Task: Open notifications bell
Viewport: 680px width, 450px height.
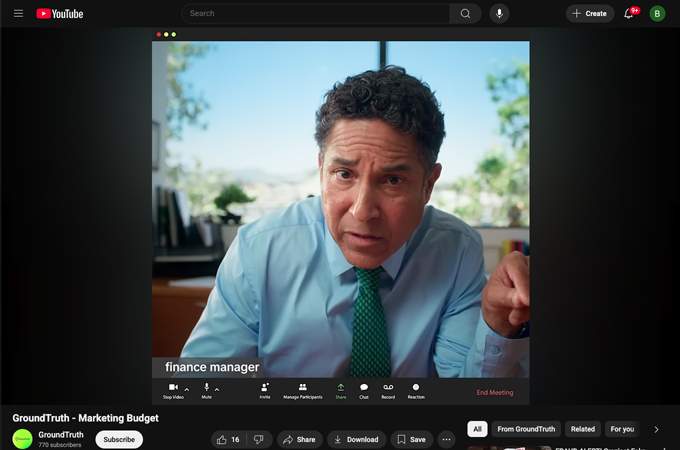Action: tap(629, 13)
